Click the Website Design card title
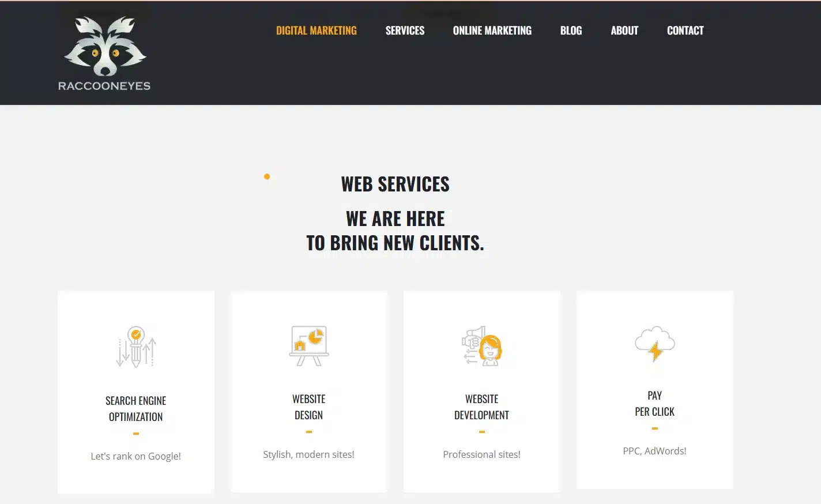Screen dimensions: 821x504 click(309, 407)
